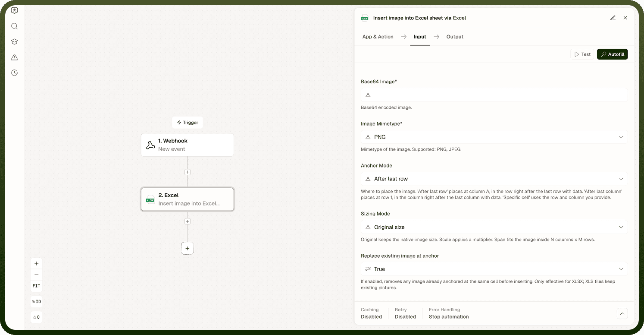Click the graduation cap learning icon
644x335 pixels.
14,42
